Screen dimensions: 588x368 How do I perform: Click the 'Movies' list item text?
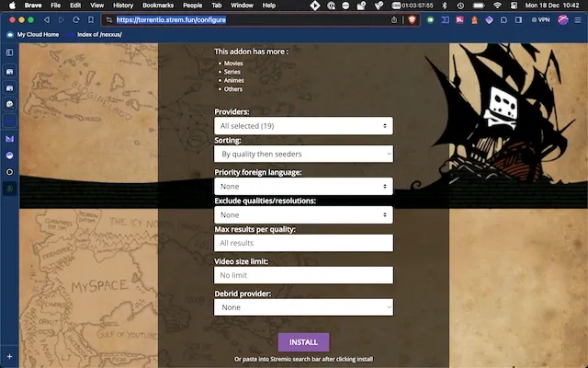(233, 63)
